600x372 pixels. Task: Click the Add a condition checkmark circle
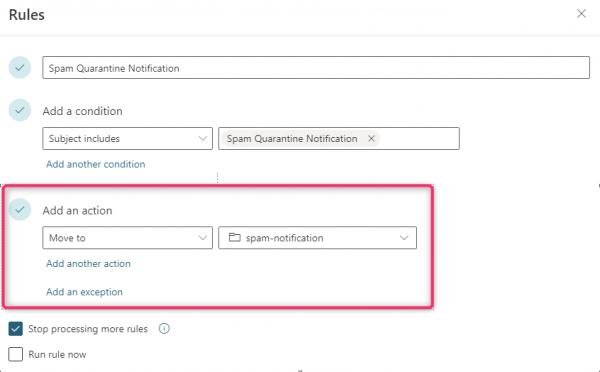[x=20, y=110]
